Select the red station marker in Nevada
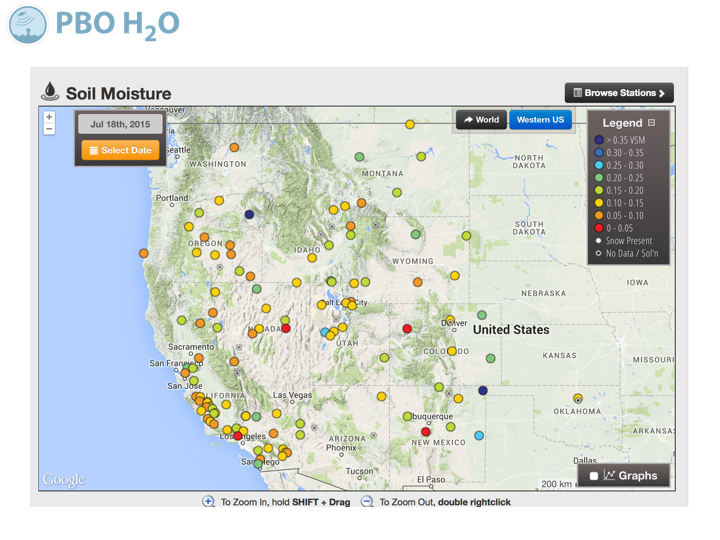 [x=286, y=328]
